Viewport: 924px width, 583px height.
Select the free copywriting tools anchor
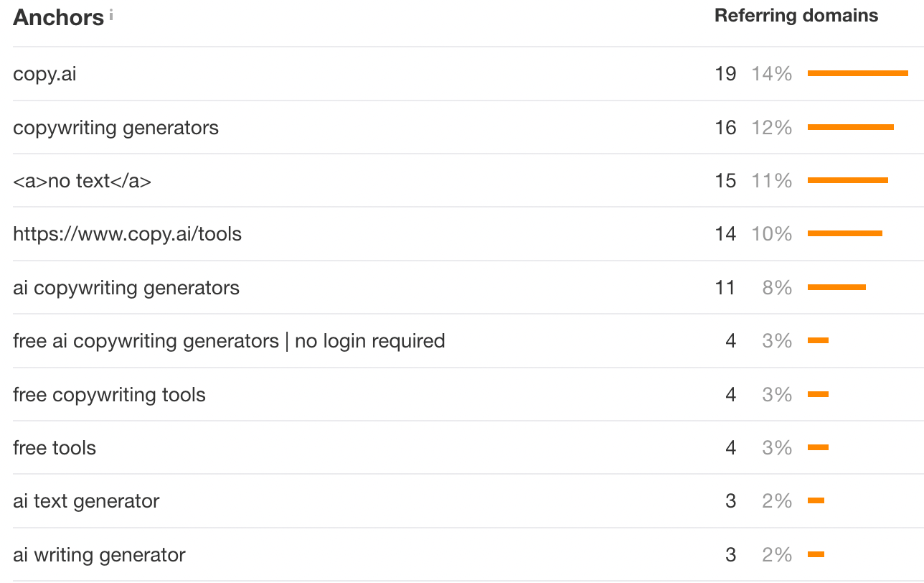click(x=109, y=395)
